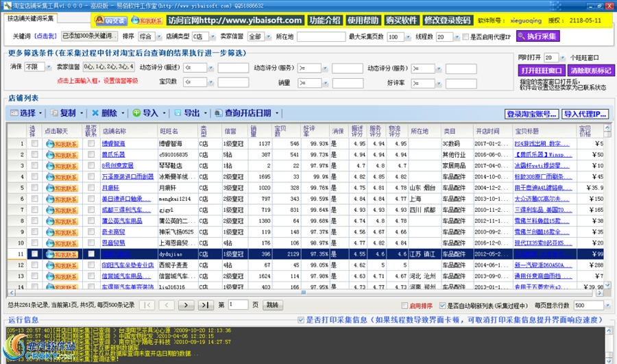Click 和我联系 chat icon in row 1

click(x=62, y=144)
